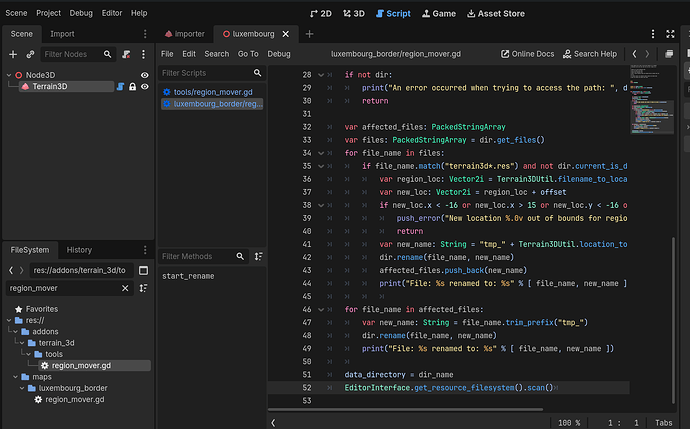This screenshot has width=690, height=429.
Task: Open script in floating window
Action: [x=669, y=54]
